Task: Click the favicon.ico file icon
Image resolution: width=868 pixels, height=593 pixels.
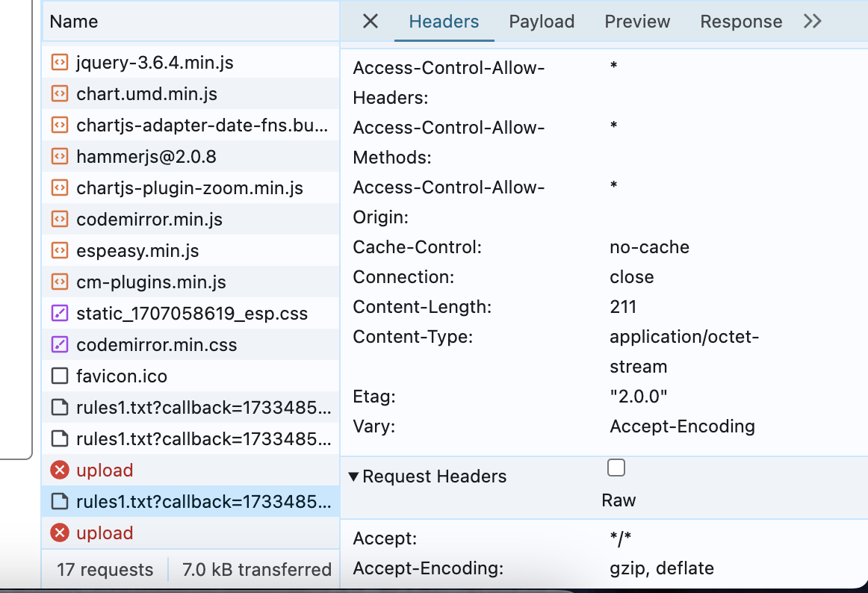Action: pyautogui.click(x=59, y=376)
